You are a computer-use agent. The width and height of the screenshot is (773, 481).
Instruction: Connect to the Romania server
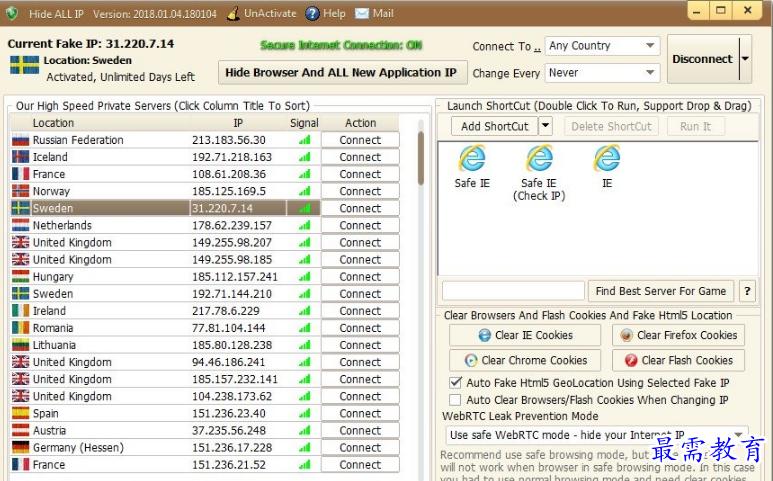click(360, 328)
